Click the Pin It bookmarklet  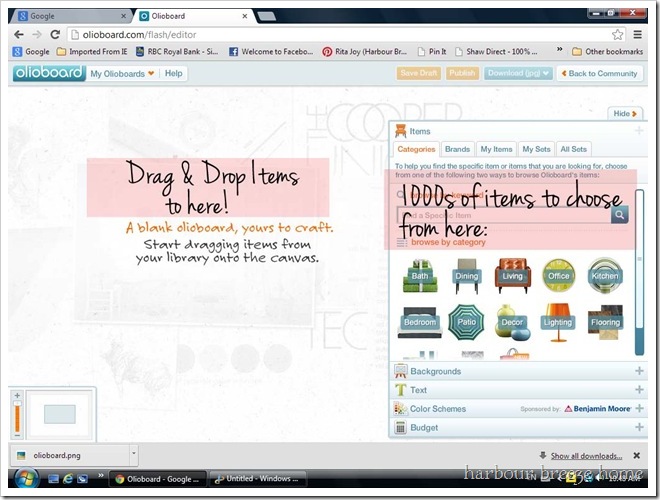click(432, 52)
